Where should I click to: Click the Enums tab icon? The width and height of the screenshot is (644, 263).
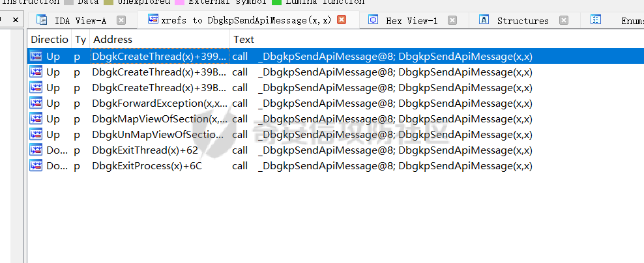pos(596,20)
